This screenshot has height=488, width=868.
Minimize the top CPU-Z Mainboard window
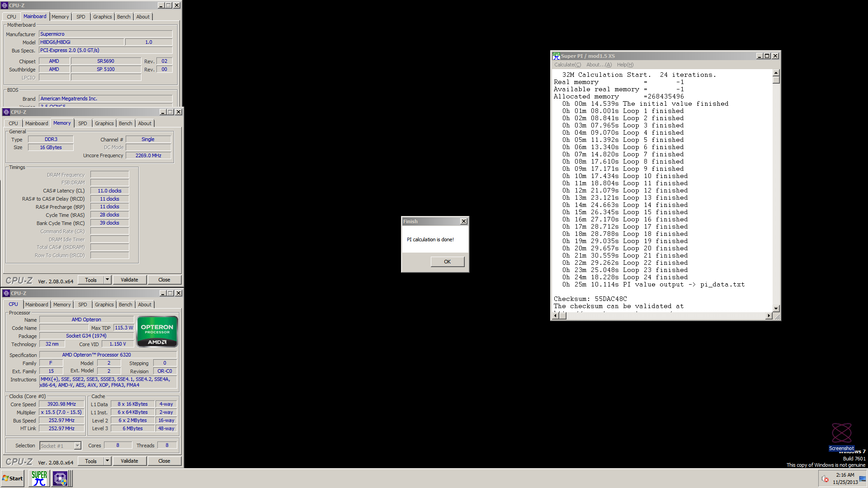click(161, 5)
